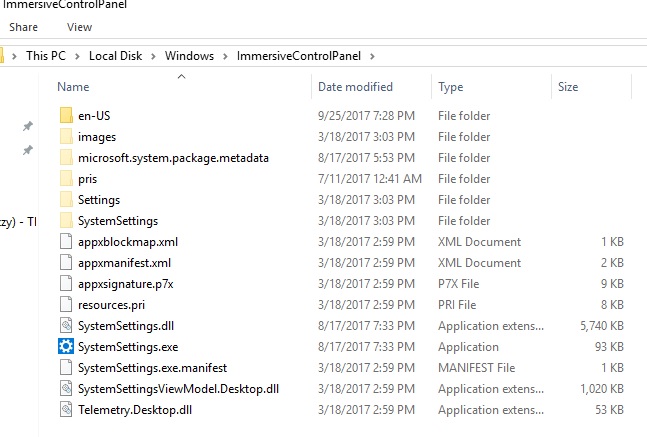Select the SystemSettings.exe file name
This screenshot has height=437, width=647.
click(x=128, y=347)
